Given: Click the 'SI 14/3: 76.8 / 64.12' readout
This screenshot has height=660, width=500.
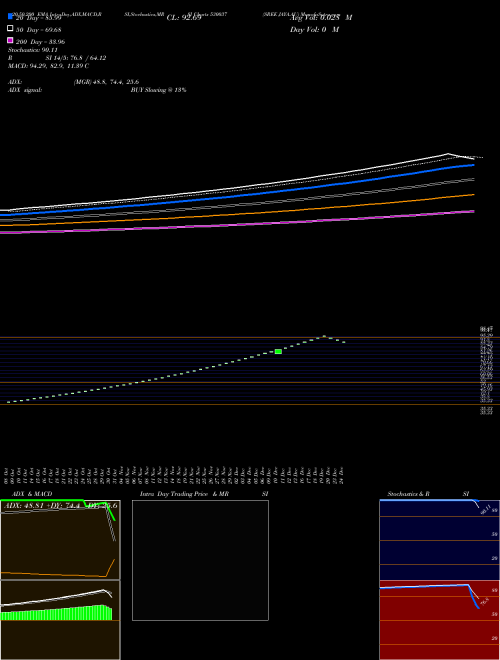Looking at the screenshot, I should (76, 58).
